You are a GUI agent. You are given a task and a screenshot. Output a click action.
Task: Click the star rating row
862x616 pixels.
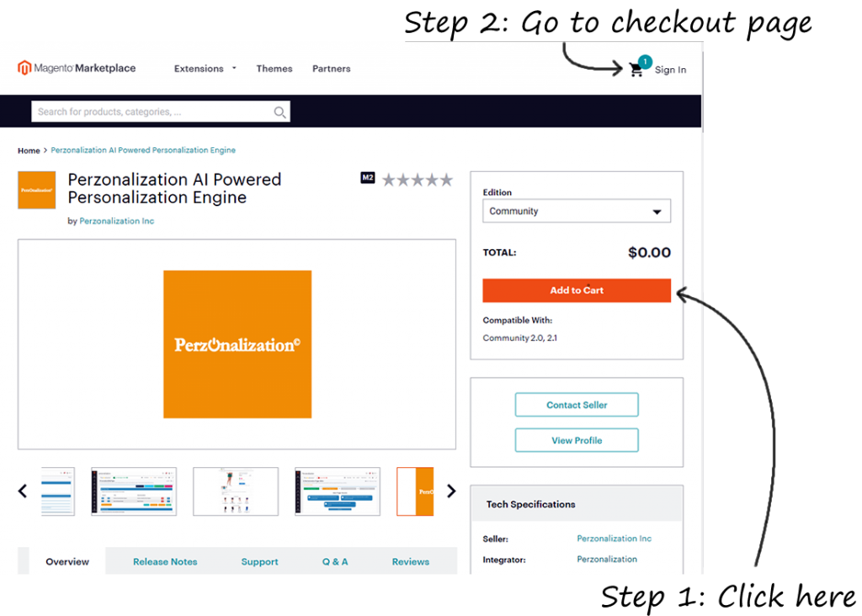pos(418,180)
